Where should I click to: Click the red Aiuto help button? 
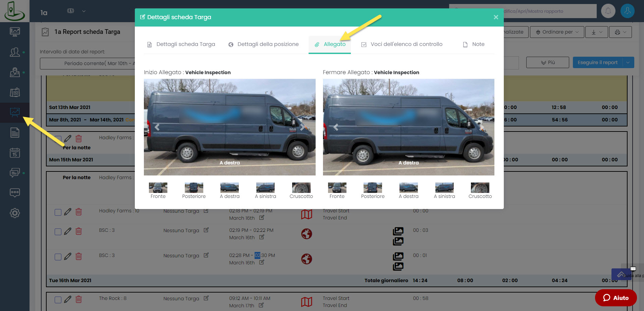[615, 298]
